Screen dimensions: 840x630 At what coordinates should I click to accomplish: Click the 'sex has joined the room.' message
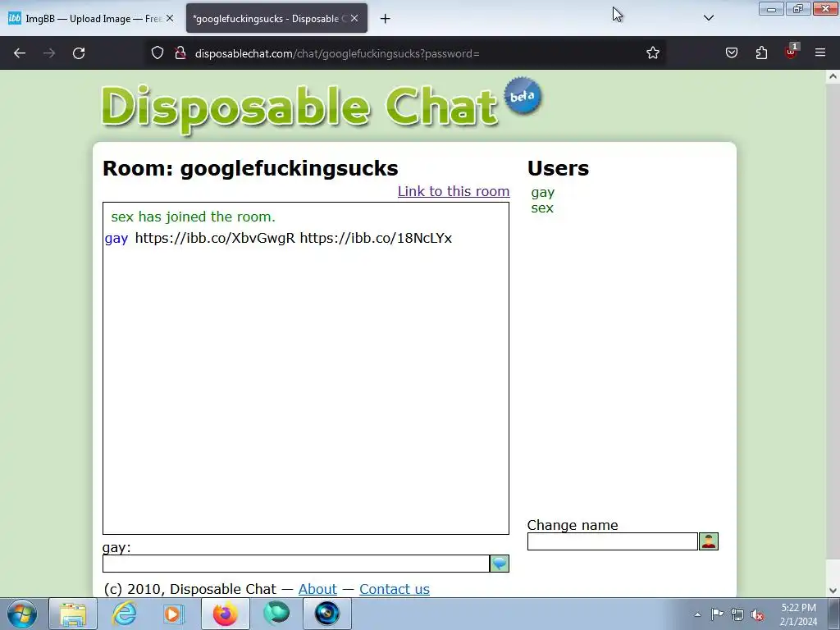click(x=193, y=217)
